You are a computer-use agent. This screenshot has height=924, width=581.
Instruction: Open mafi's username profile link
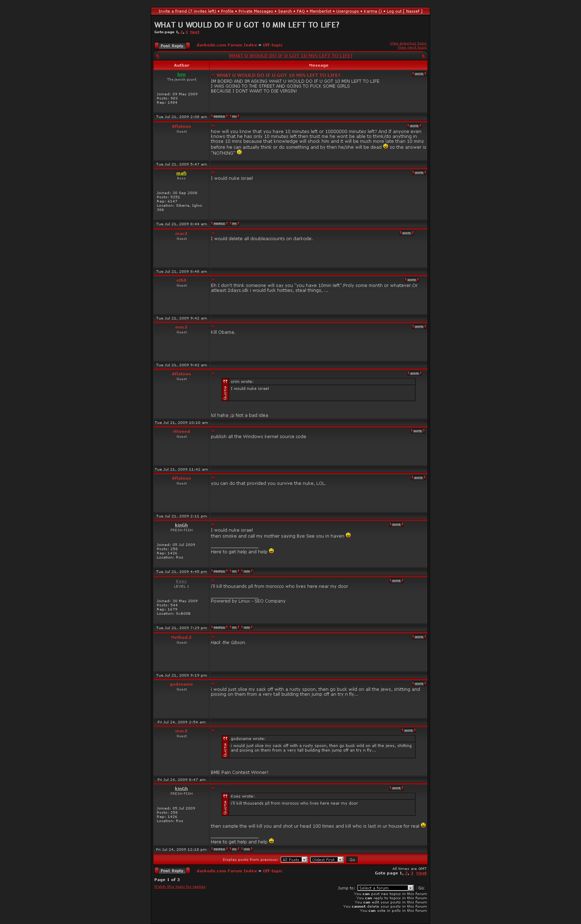point(181,173)
